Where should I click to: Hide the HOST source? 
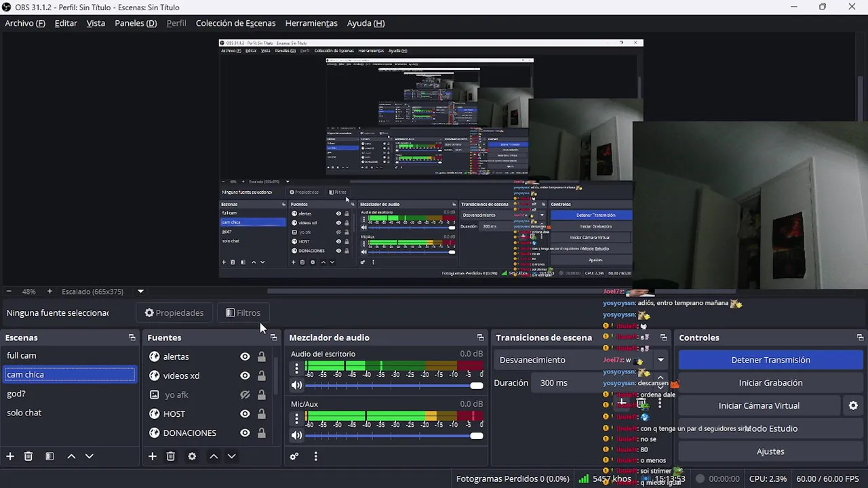point(245,413)
